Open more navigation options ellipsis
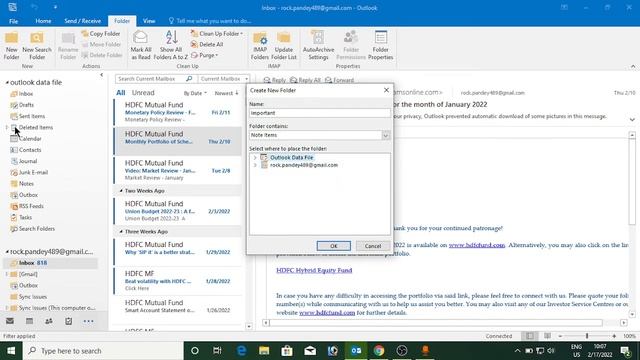640x360 pixels. coord(88,321)
